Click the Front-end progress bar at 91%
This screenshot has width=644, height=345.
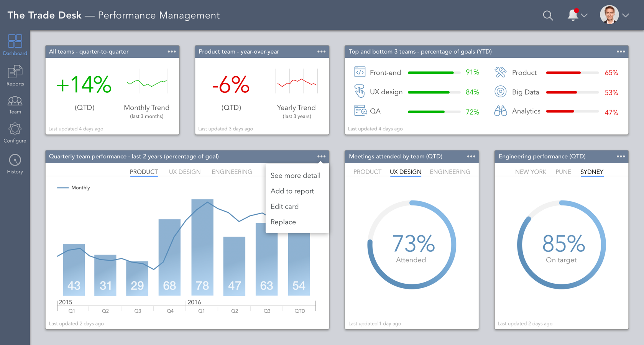pos(434,72)
